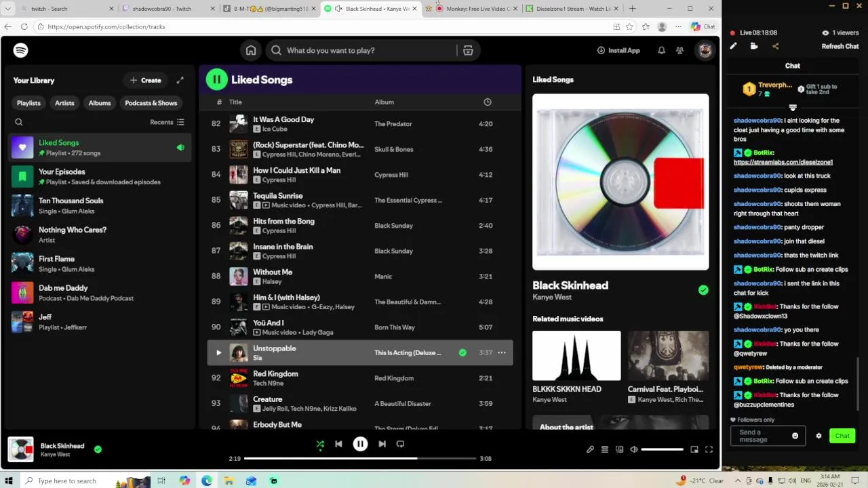868x488 pixels.
Task: Open chat settings gear icon
Action: tap(818, 436)
